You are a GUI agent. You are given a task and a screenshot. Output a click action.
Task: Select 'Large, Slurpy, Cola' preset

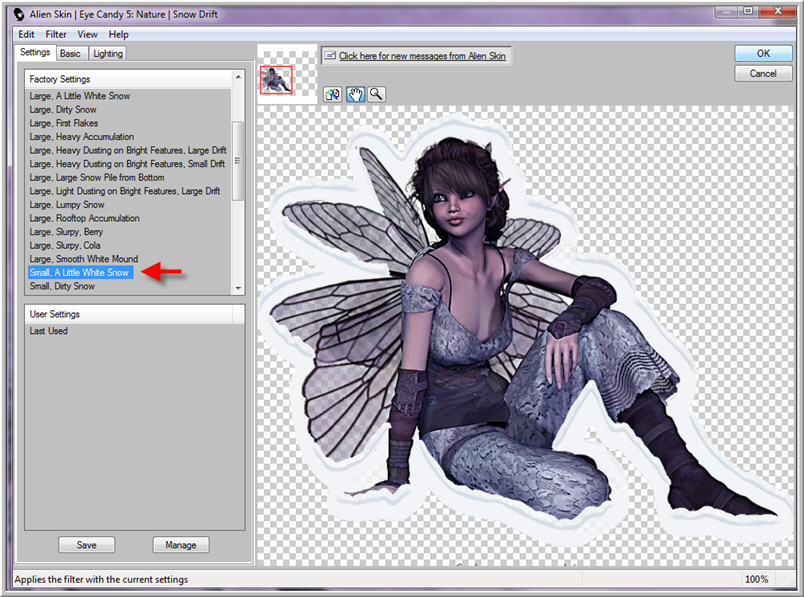[x=65, y=246]
